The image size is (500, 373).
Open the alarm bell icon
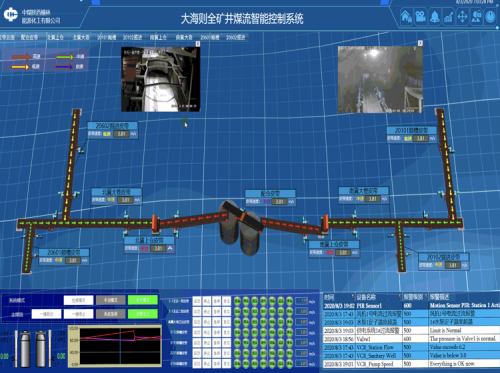pos(435,16)
